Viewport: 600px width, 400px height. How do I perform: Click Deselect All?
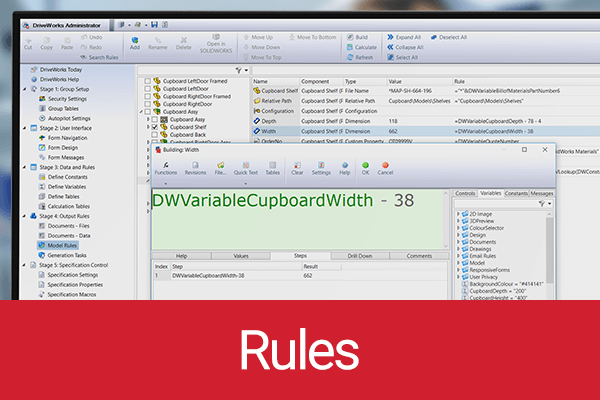pos(448,37)
